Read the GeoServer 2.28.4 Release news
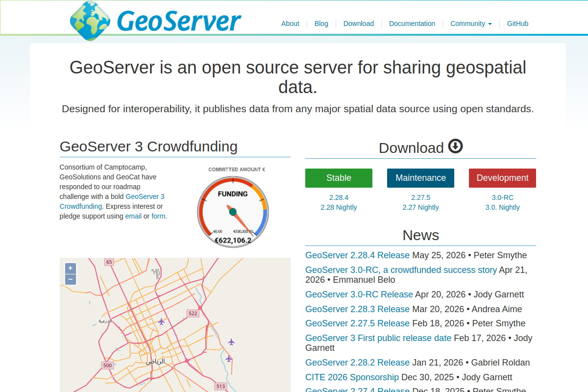Viewport: 588px width, 392px height. 357,255
